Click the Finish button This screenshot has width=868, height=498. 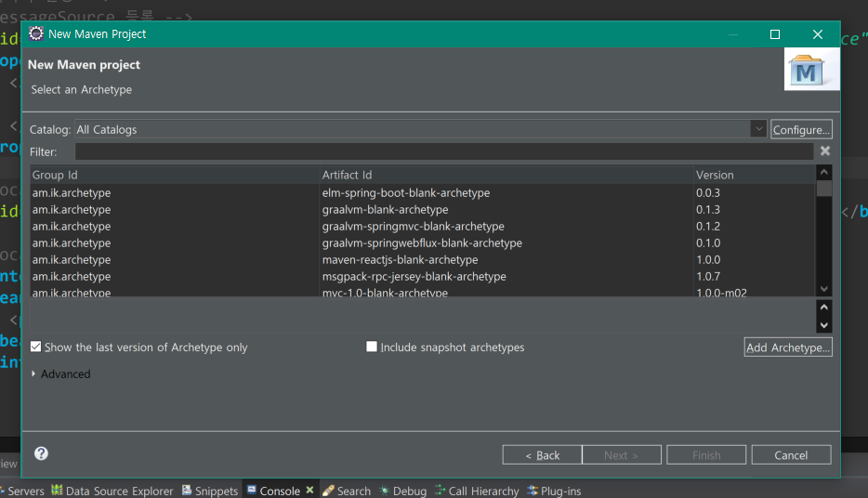(x=706, y=455)
